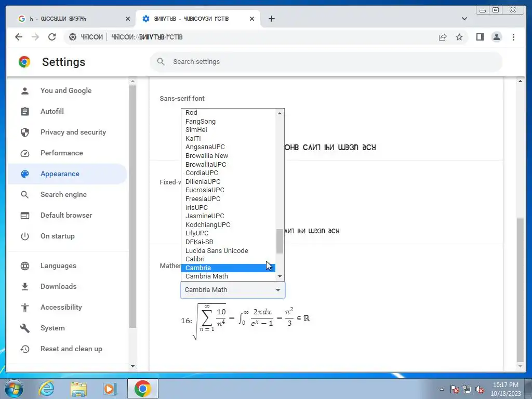Select the highlighted Cambria font option

229,268
